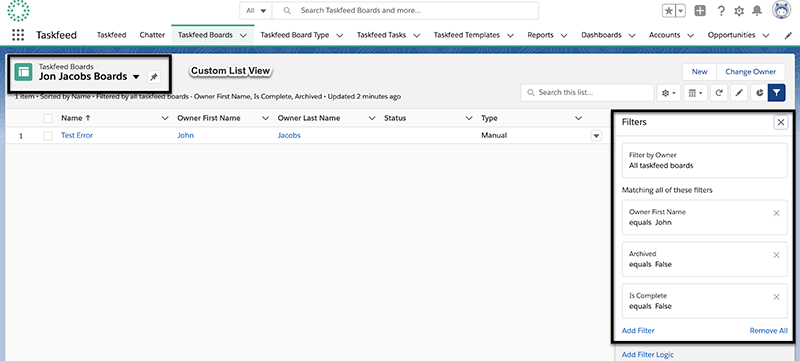The width and height of the screenshot is (800, 361).
Task: Remove the Owner First Name filter
Action: coord(777,213)
